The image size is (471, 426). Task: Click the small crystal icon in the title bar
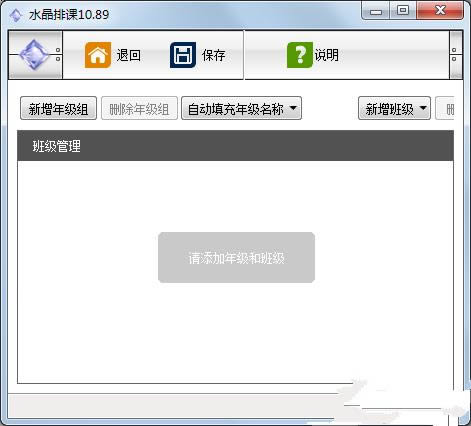pyautogui.click(x=15, y=15)
